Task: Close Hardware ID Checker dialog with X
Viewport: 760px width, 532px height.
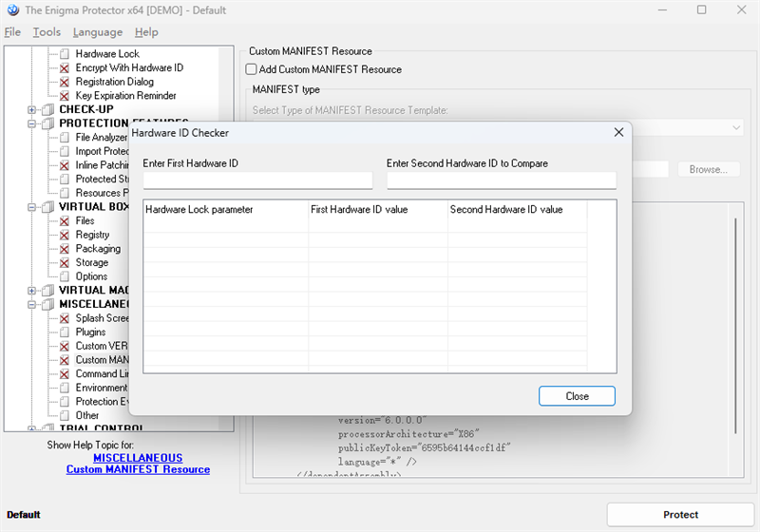Action: coord(618,132)
